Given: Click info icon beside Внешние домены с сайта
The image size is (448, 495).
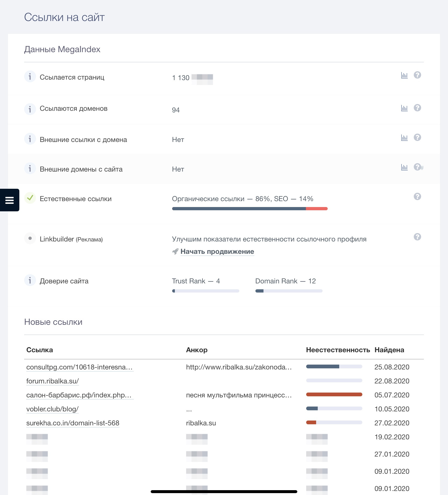Looking at the screenshot, I should tap(30, 169).
